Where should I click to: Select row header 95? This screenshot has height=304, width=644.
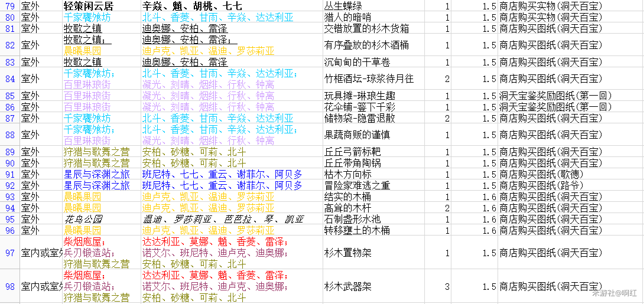(9, 219)
